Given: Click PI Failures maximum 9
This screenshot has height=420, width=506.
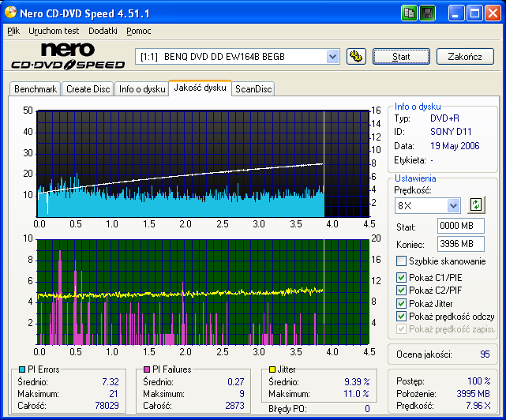Looking at the screenshot, I should pos(242,394).
